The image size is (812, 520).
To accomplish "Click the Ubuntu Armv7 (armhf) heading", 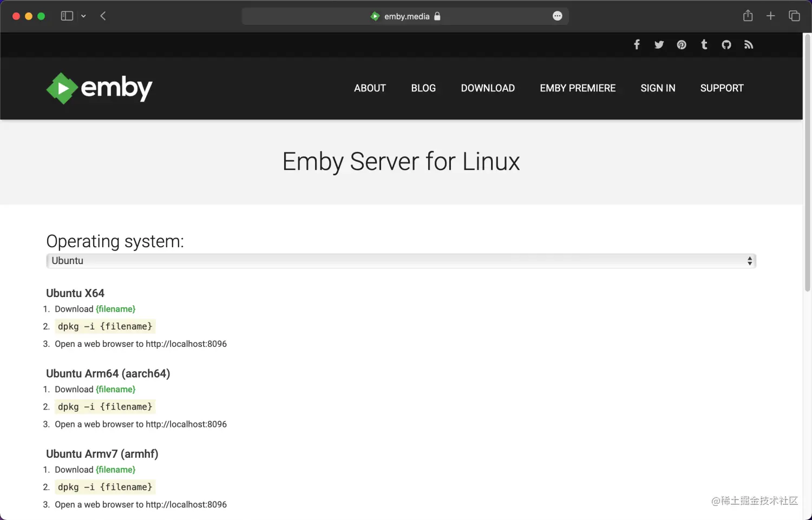I will tap(102, 454).
